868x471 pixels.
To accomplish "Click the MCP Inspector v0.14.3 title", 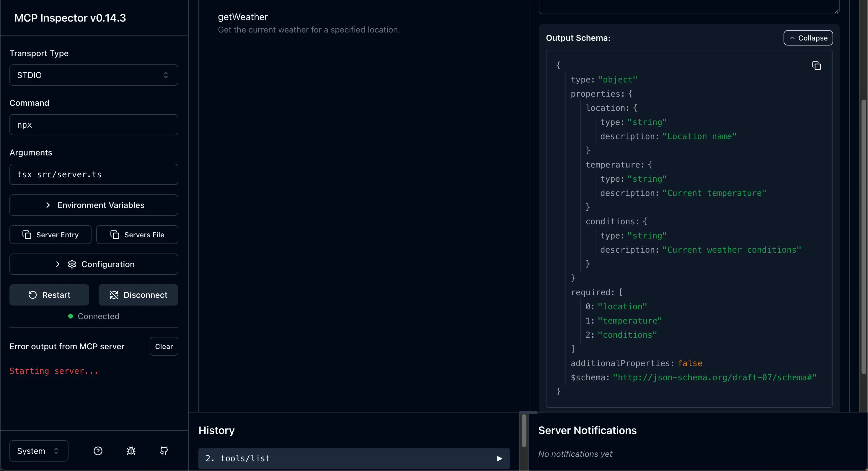I will (x=70, y=17).
